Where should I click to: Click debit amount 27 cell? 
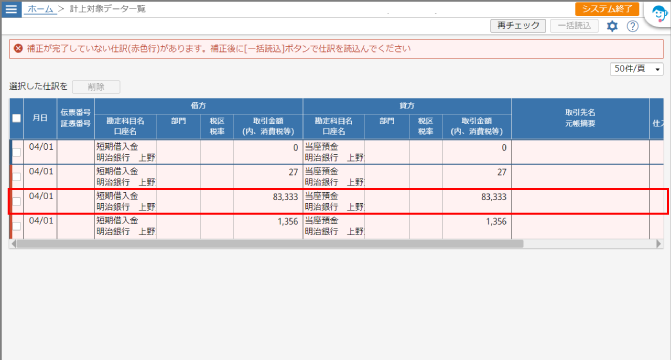coord(268,176)
